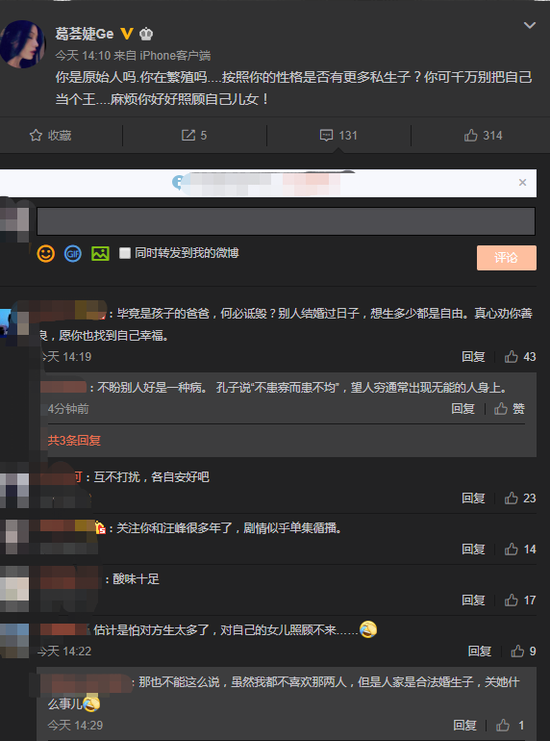The image size is (550, 741).
Task: Attach a picture using the image icon
Action: [x=100, y=254]
